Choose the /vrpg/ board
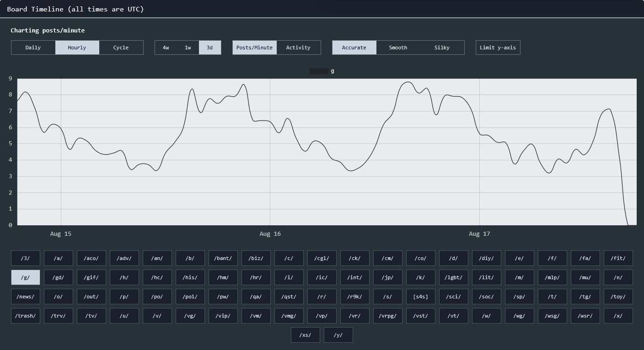 click(388, 316)
